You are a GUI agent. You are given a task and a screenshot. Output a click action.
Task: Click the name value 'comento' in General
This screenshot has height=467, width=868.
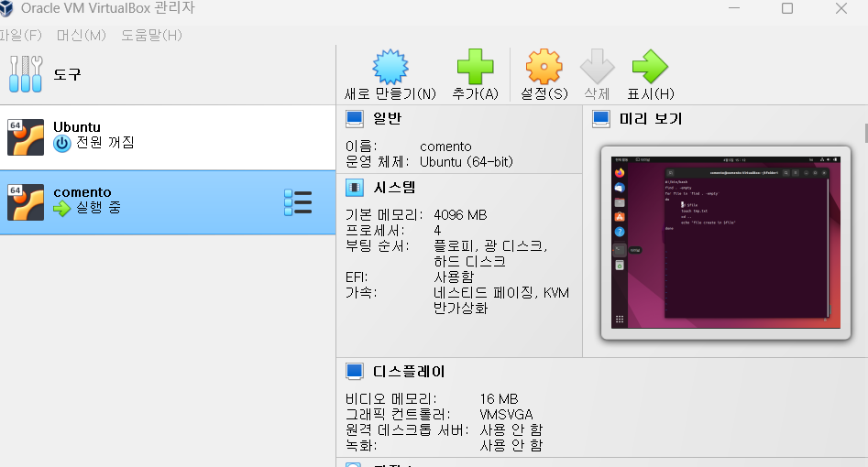(x=445, y=147)
